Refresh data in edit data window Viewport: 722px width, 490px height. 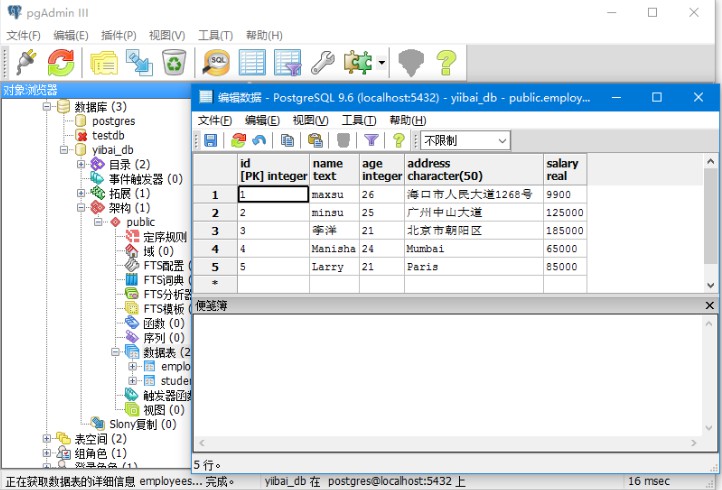239,140
